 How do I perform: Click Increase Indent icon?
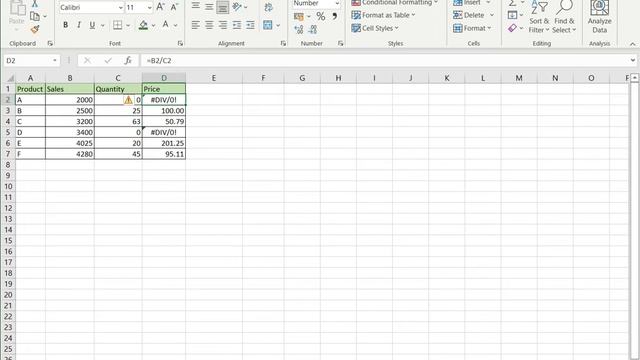250,25
